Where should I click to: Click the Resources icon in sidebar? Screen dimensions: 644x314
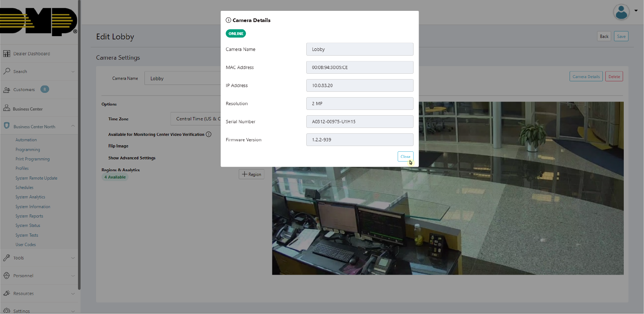[7, 293]
